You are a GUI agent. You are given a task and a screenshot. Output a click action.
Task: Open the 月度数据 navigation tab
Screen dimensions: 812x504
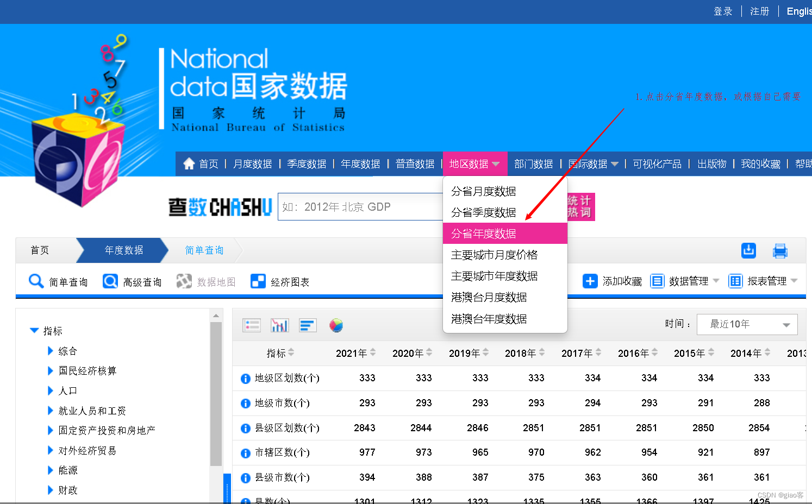coord(253,164)
